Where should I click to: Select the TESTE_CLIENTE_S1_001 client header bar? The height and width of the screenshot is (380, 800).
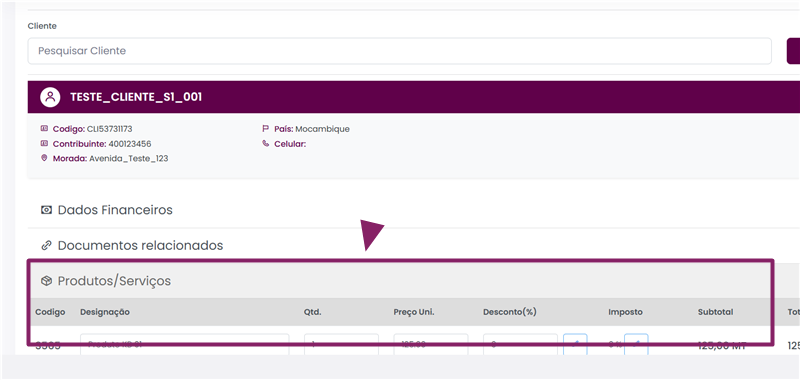pyautogui.click(x=414, y=97)
